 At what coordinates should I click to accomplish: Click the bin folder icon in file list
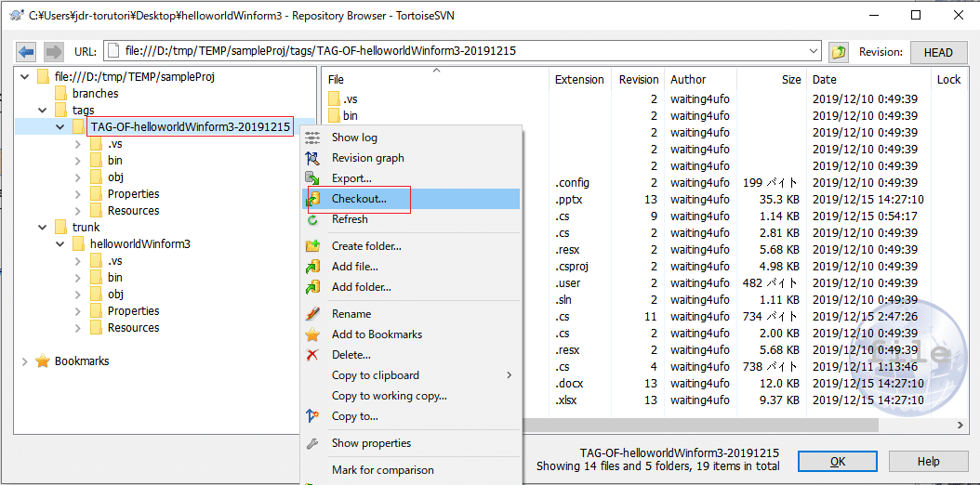(335, 115)
